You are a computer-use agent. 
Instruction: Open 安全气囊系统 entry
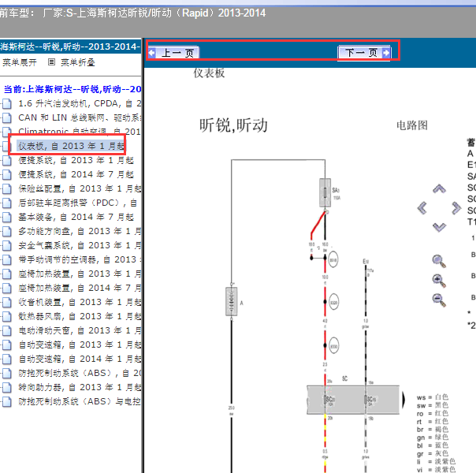(x=80, y=245)
